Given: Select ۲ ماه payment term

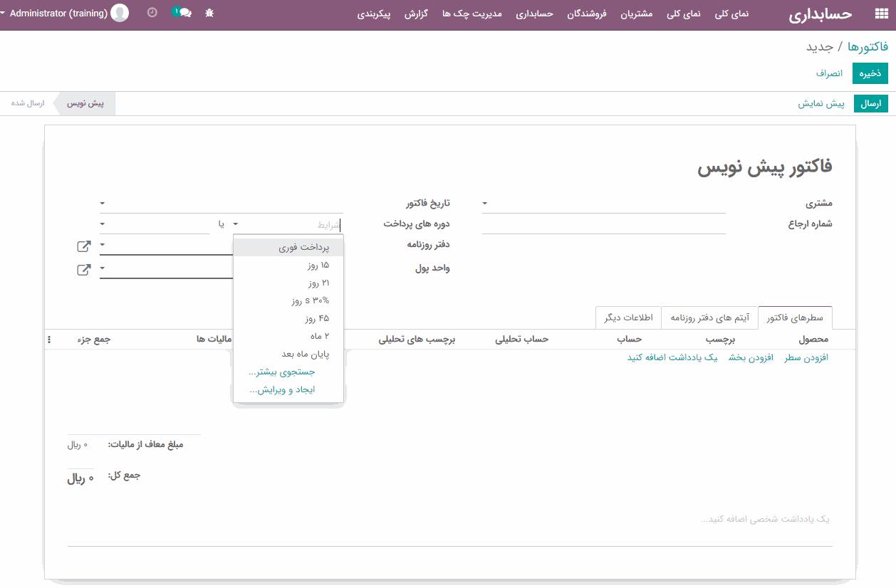Looking at the screenshot, I should (x=288, y=336).
